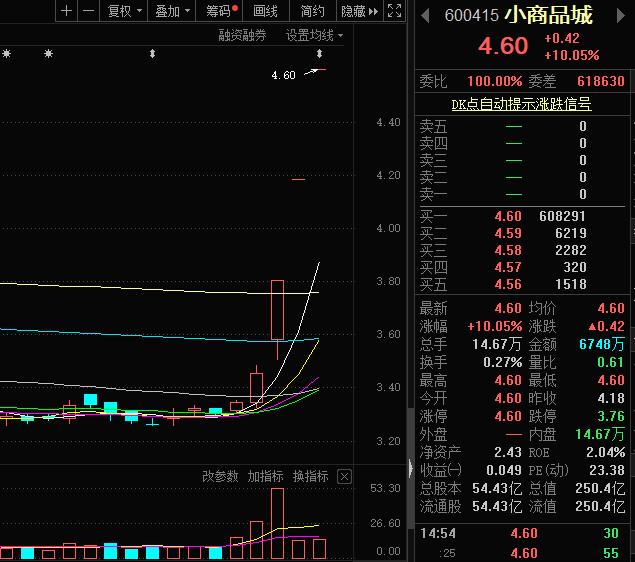Open the 叠加 overlay dropdown
This screenshot has width=635, height=562.
[x=172, y=11]
